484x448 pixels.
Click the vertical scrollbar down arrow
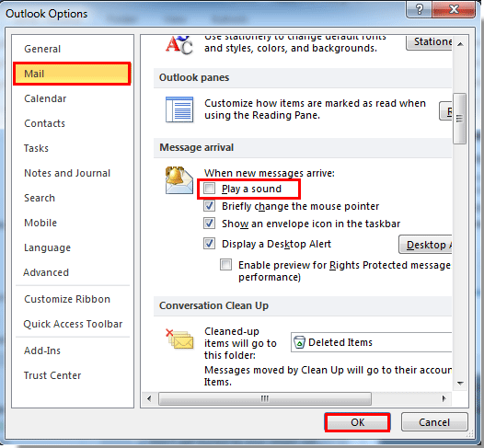click(x=460, y=384)
